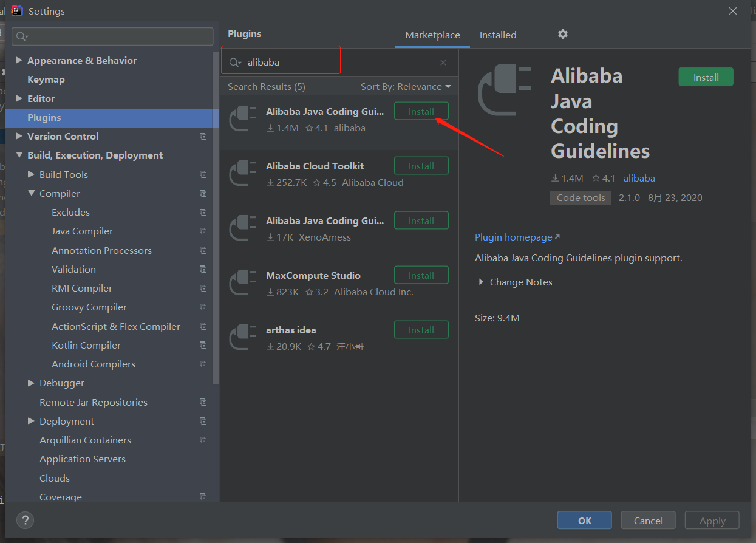This screenshot has height=543, width=756.
Task: Select Keymap in settings tree
Action: click(x=46, y=80)
